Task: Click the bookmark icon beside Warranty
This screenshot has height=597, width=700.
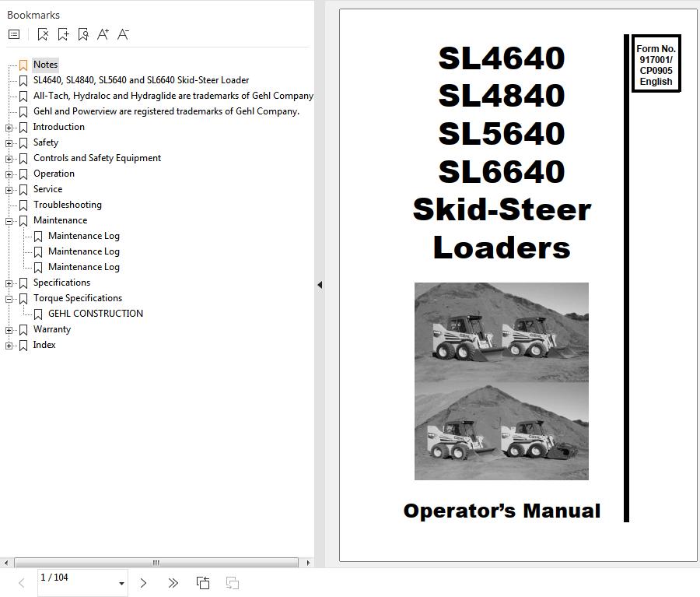Action: (x=23, y=330)
